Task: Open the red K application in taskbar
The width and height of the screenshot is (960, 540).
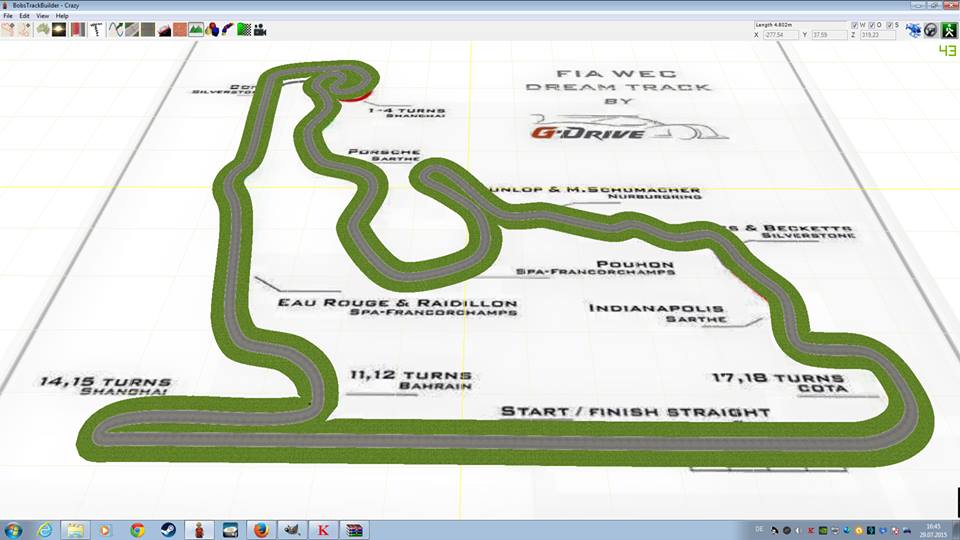Action: pos(323,530)
